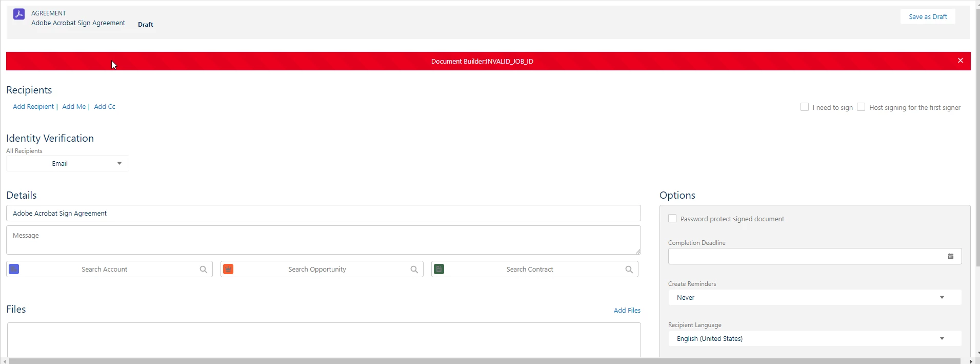Screen dimensions: 980x364
Task: Enable the I need to sign checkbox
Action: pyautogui.click(x=805, y=107)
